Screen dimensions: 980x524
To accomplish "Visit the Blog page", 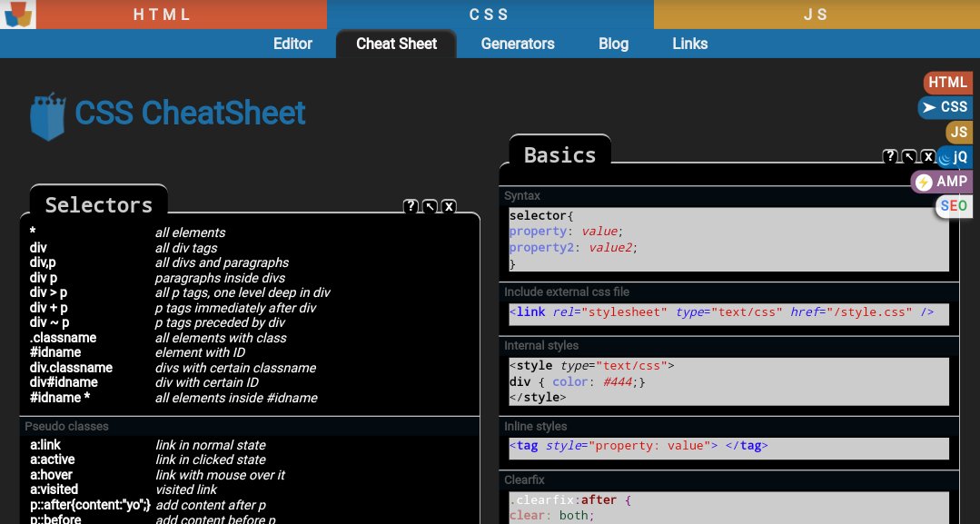I will pos(613,44).
